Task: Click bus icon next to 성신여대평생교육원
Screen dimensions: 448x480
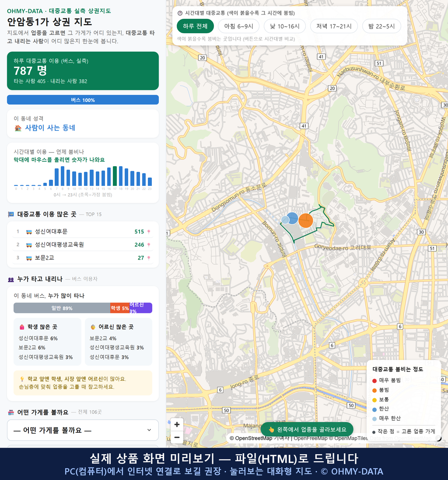Action: click(x=29, y=245)
